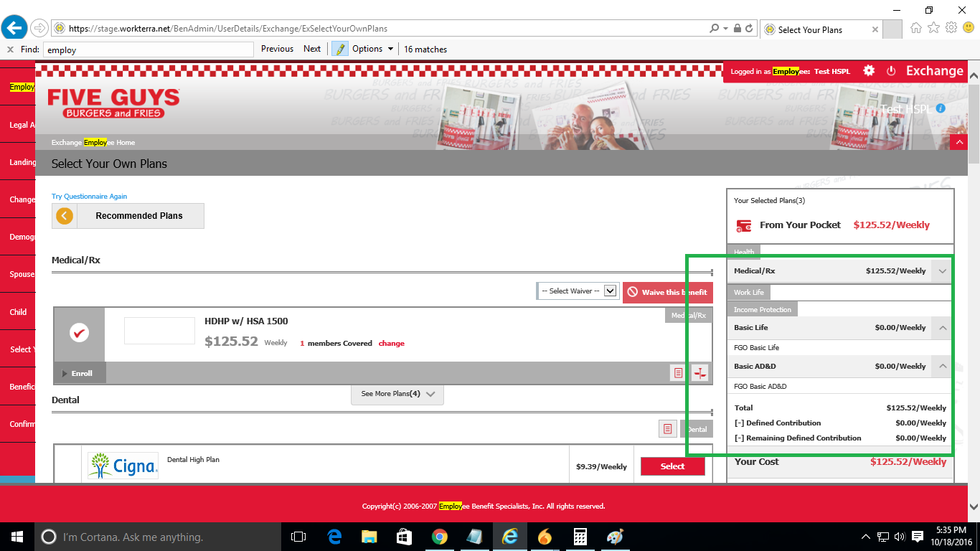Screen dimensions: 980x551
Task: Expand the Medical/Rx summary chevron
Action: [942, 271]
